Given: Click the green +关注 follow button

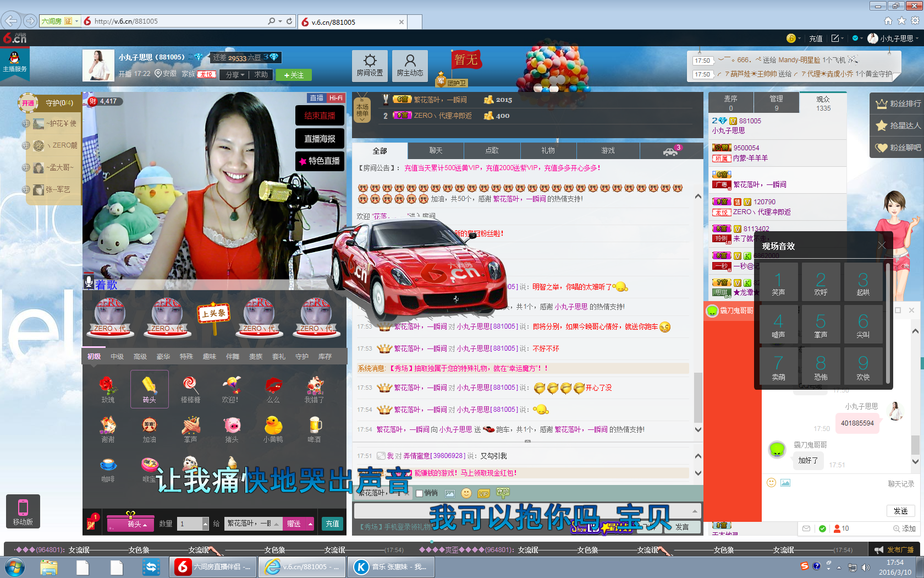Looking at the screenshot, I should tap(294, 75).
